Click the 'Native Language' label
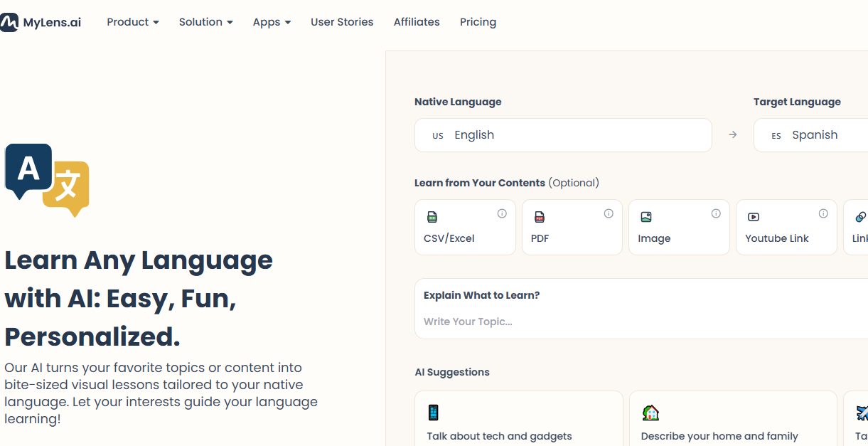The image size is (868, 446). (x=458, y=102)
